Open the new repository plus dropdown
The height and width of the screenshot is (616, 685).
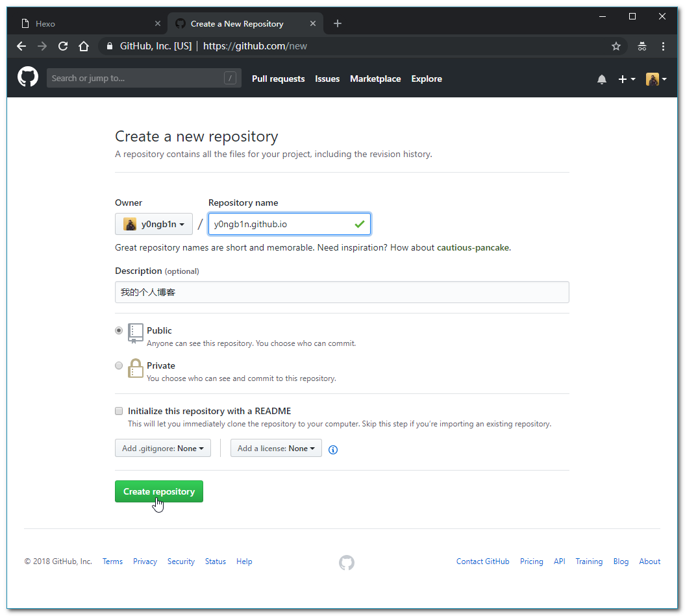pyautogui.click(x=626, y=79)
